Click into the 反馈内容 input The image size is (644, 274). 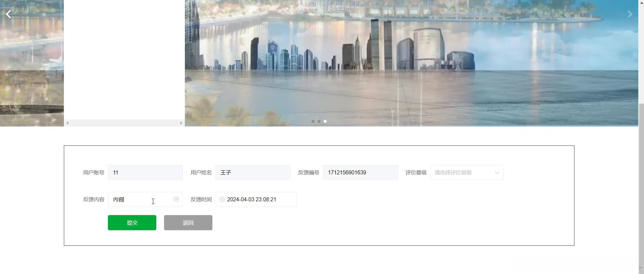tap(145, 199)
